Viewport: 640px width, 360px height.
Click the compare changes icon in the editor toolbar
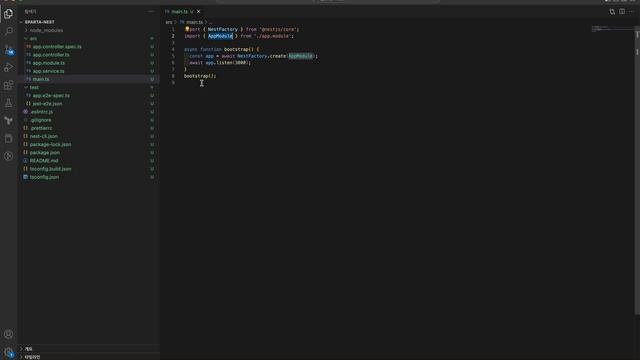point(612,12)
